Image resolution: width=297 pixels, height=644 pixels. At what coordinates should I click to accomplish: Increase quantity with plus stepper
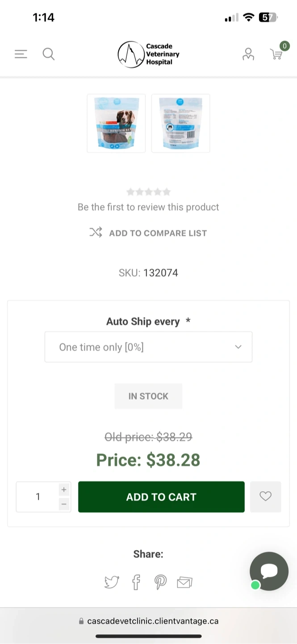click(x=64, y=489)
